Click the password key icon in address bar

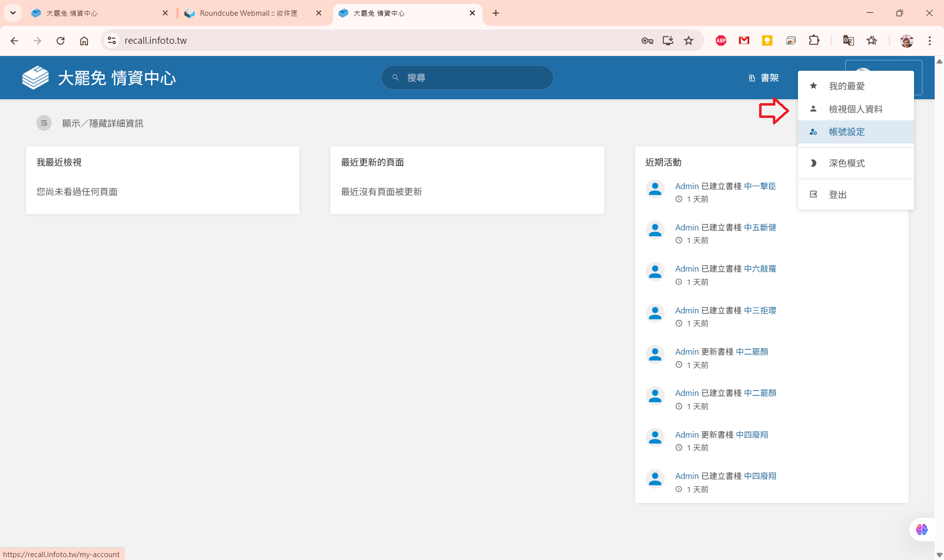tap(647, 41)
